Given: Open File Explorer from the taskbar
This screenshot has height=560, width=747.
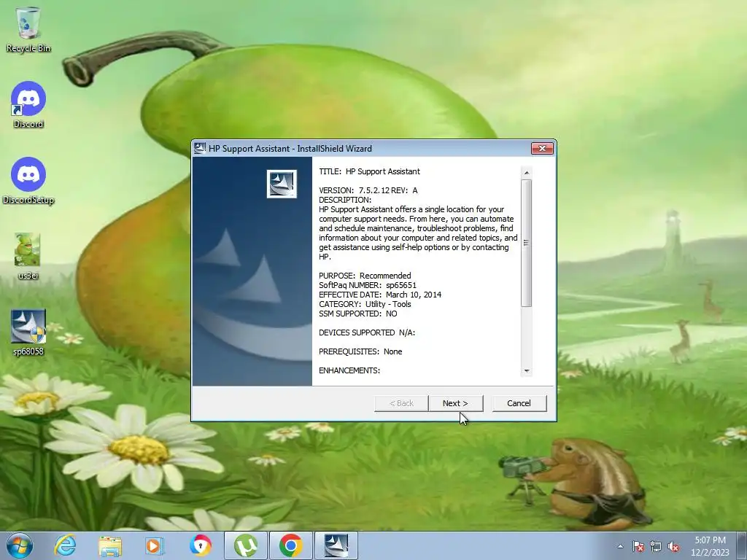Looking at the screenshot, I should [110, 545].
